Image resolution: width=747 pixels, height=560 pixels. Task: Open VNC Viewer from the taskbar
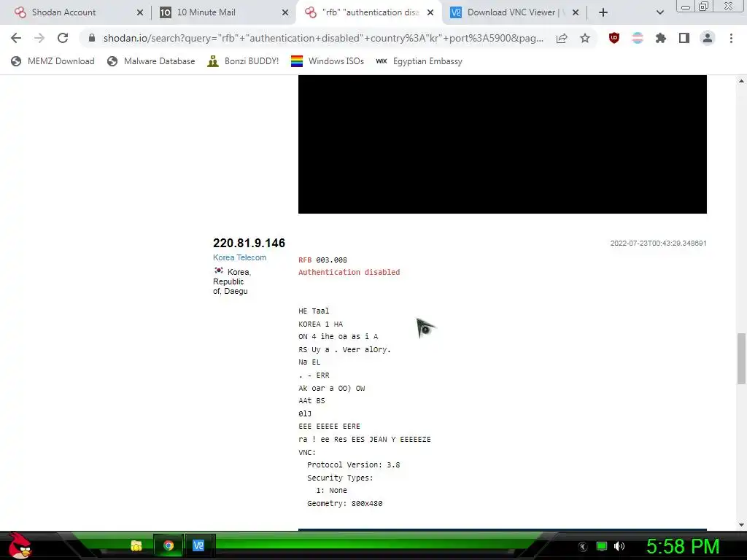click(198, 545)
